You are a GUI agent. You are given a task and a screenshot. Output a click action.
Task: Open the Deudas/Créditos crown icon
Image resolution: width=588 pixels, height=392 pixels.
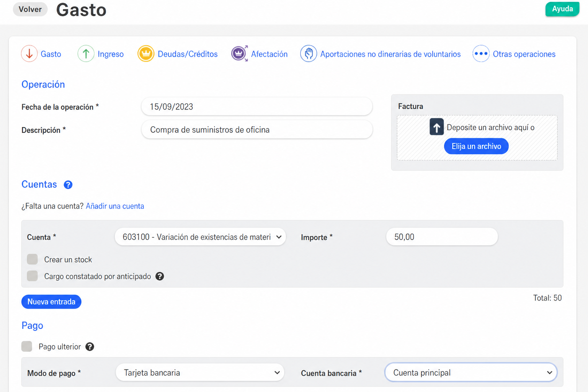(x=146, y=54)
